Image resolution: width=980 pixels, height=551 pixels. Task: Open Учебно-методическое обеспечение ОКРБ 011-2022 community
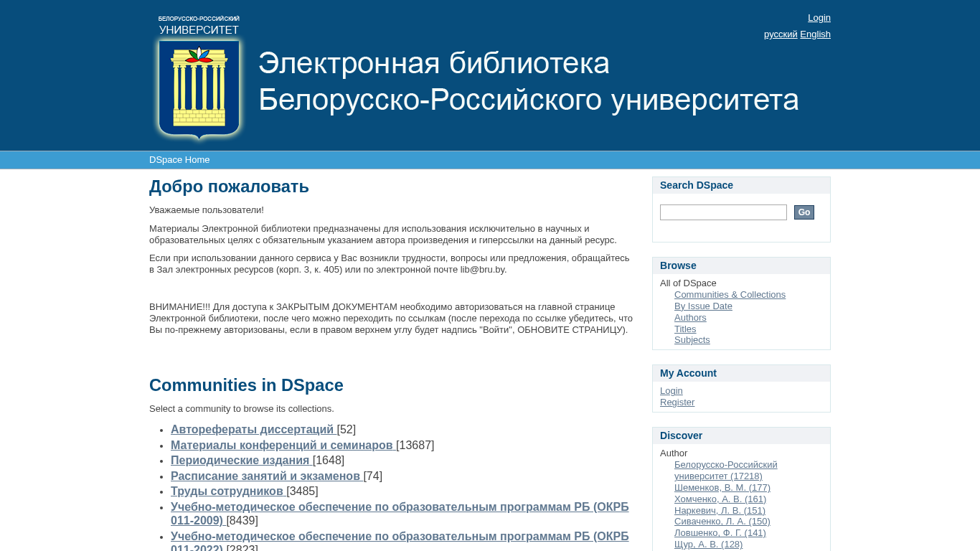click(400, 543)
